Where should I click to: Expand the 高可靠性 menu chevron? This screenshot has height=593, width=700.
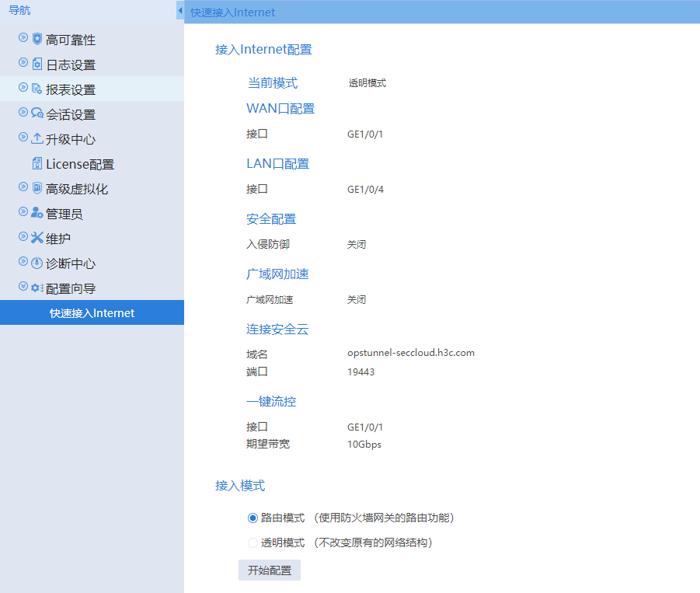coord(23,37)
